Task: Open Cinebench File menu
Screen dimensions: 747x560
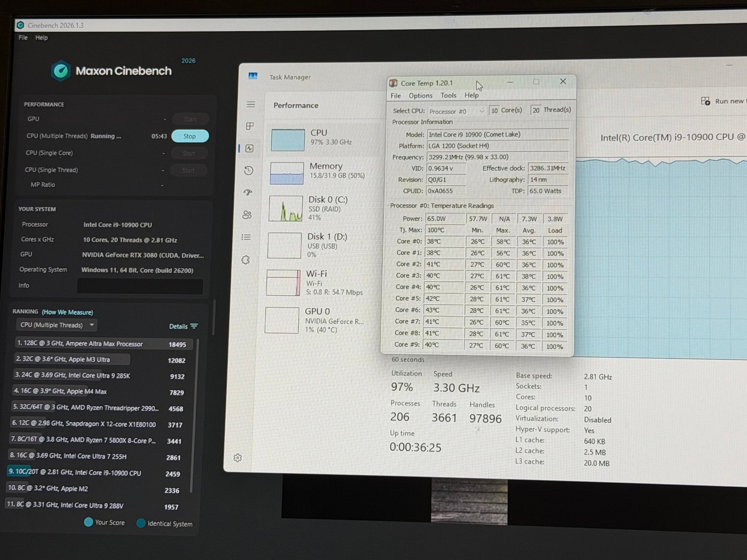Action: (23, 38)
